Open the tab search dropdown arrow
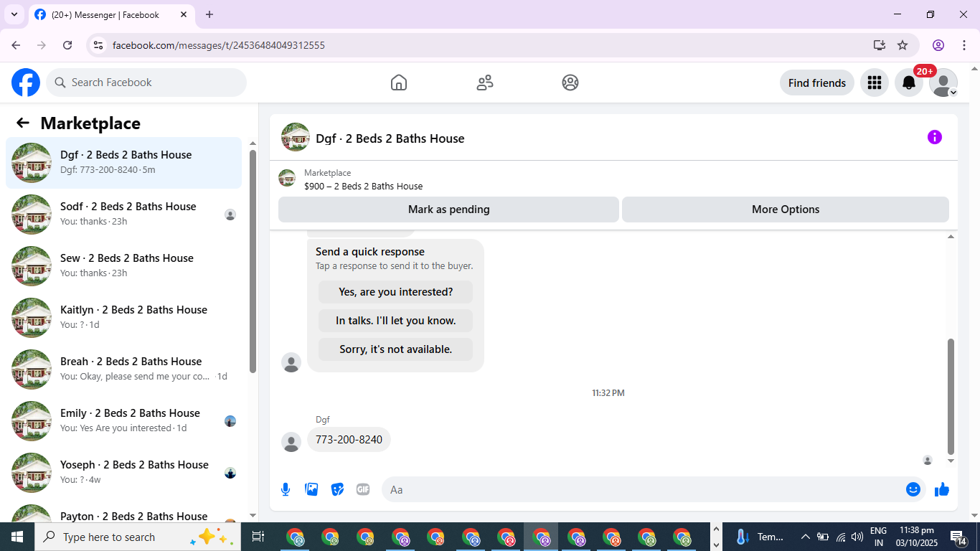Image resolution: width=980 pixels, height=551 pixels. (x=14, y=14)
